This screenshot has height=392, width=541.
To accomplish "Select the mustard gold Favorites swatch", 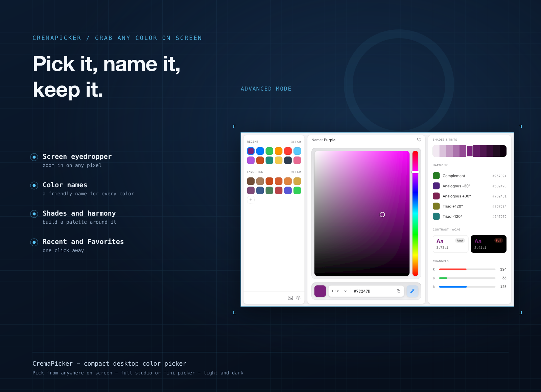I will [x=297, y=181].
